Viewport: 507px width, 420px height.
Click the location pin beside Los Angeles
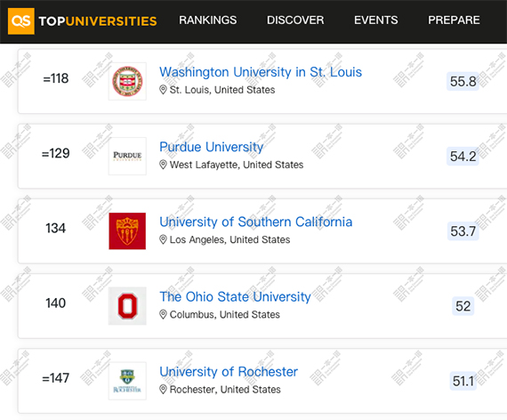pos(163,239)
